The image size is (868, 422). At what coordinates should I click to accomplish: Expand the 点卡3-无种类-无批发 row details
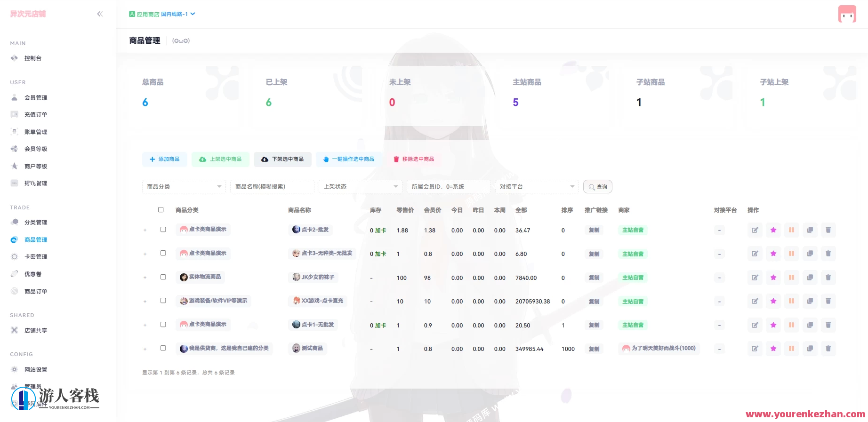pyautogui.click(x=145, y=254)
